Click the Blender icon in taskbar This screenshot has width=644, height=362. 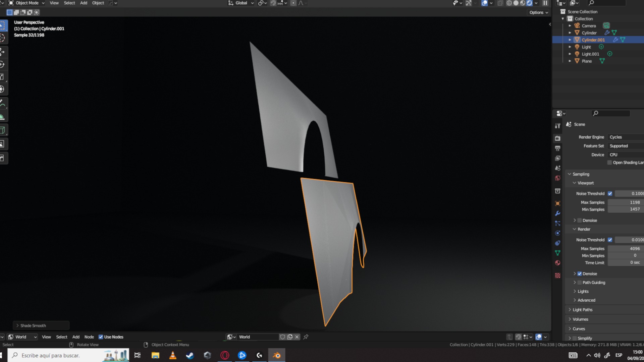click(x=277, y=355)
